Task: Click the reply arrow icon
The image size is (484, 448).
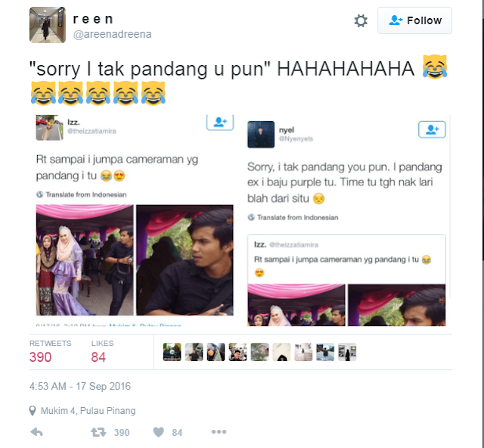Action: click(x=37, y=432)
